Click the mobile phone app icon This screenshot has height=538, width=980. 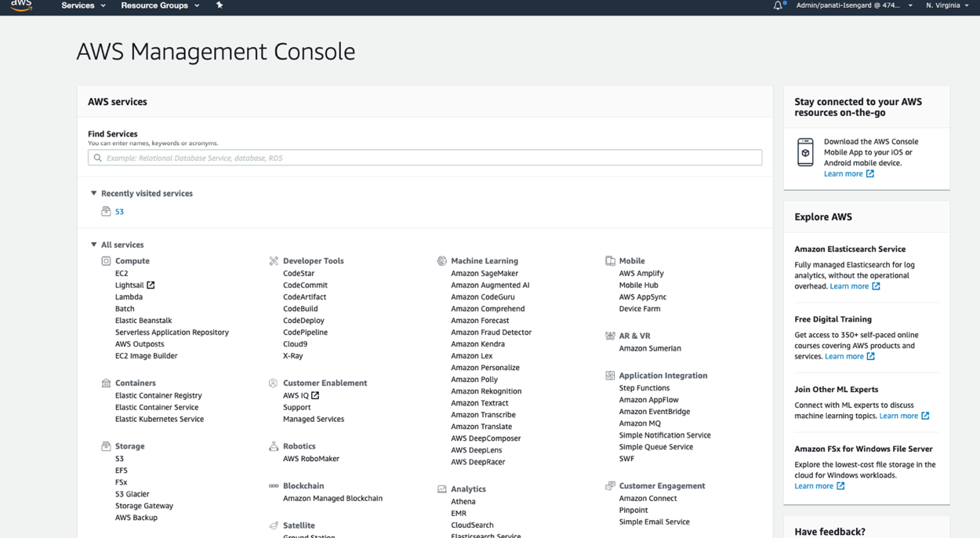pyautogui.click(x=805, y=152)
